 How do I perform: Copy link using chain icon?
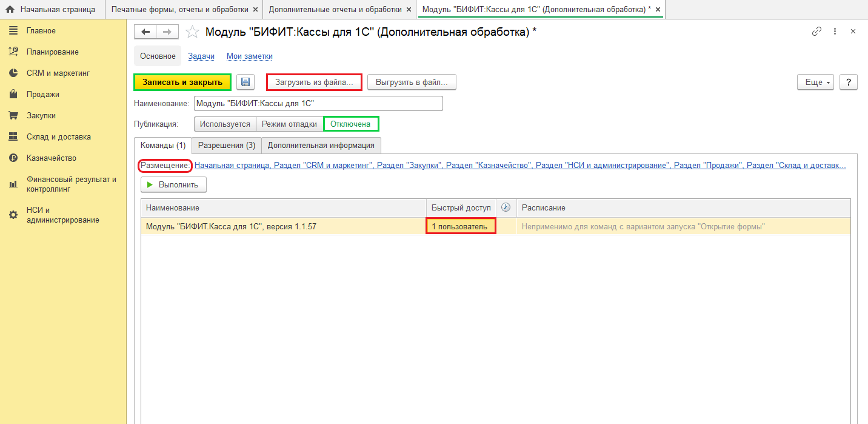[x=816, y=32]
